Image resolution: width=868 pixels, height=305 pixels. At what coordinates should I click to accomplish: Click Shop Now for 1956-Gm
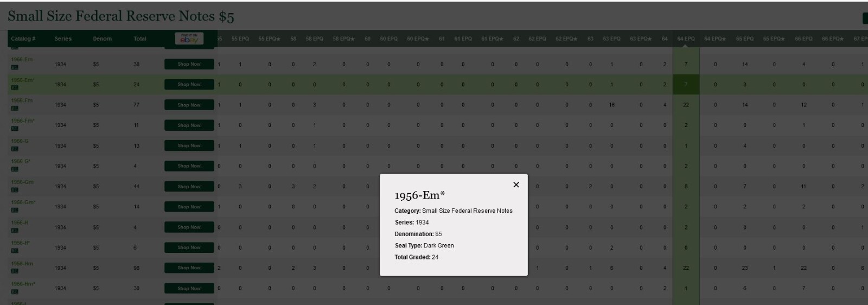[x=189, y=186]
